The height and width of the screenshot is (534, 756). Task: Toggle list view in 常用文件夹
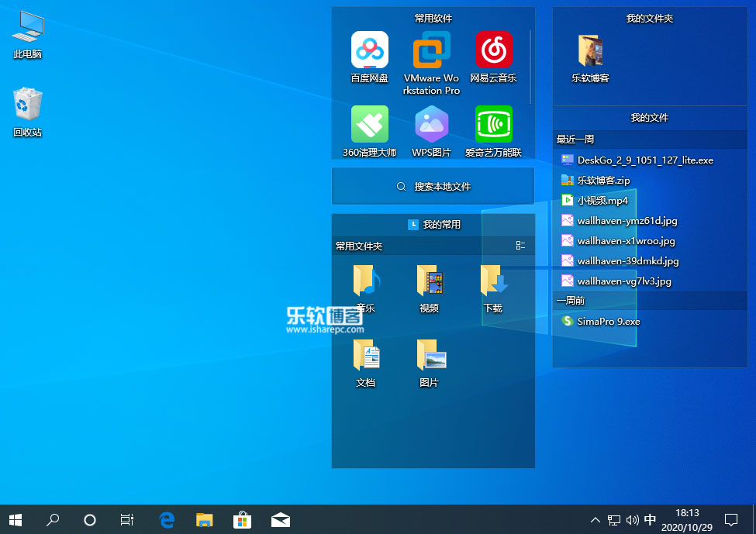point(520,246)
